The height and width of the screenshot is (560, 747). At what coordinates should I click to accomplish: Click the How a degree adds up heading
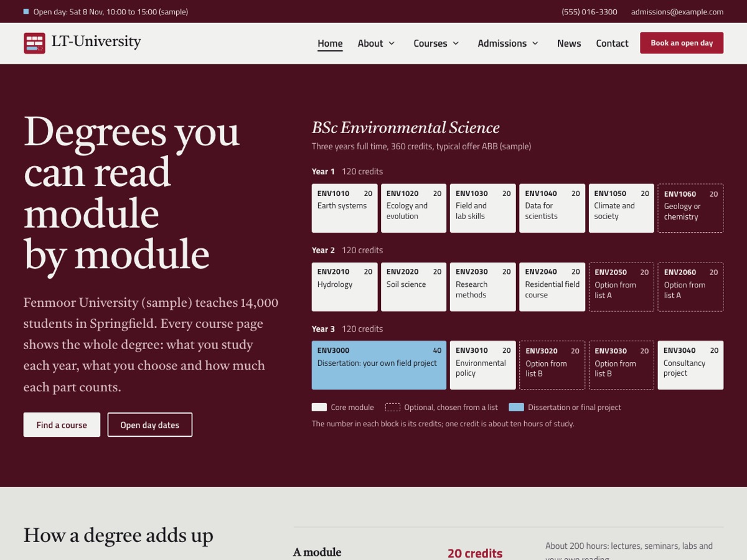[x=118, y=535]
